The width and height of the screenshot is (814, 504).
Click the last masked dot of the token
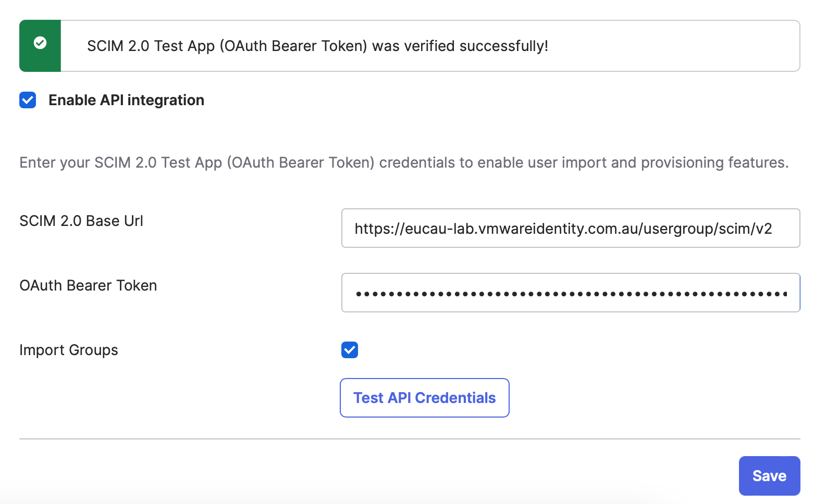(785, 294)
